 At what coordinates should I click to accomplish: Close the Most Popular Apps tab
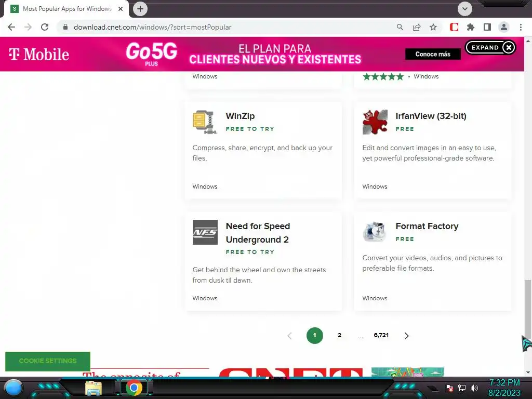coord(121,9)
